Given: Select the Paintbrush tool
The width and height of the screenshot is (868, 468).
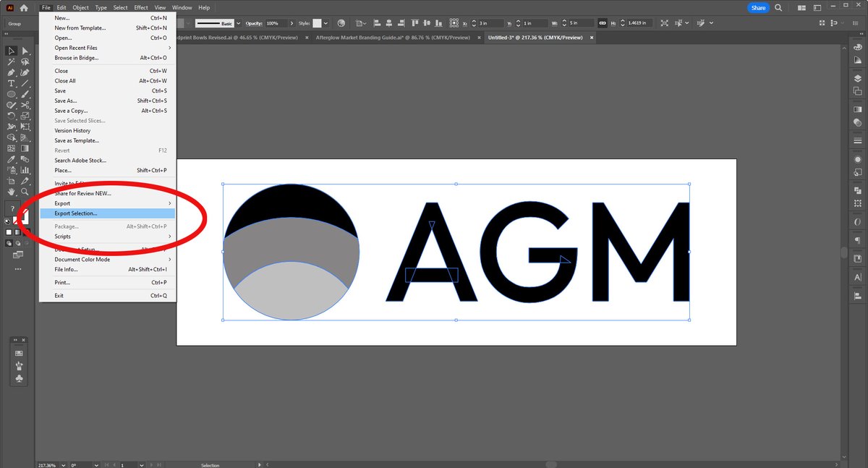Looking at the screenshot, I should [x=25, y=94].
